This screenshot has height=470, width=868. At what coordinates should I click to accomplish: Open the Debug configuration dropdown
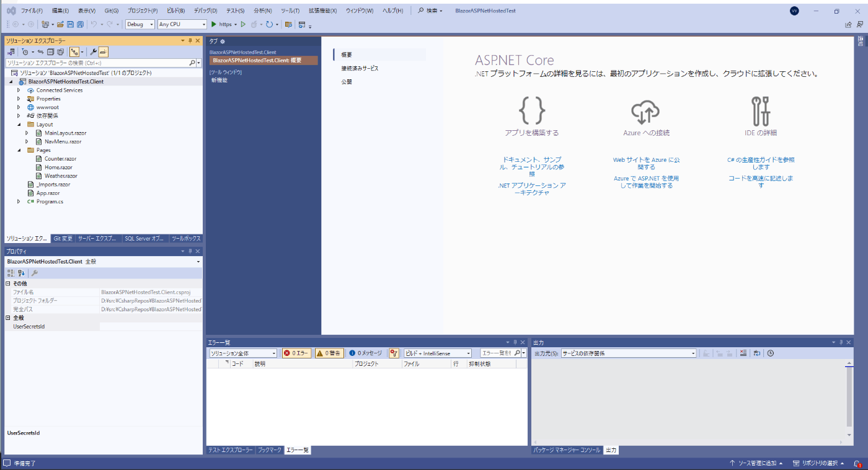[139, 24]
